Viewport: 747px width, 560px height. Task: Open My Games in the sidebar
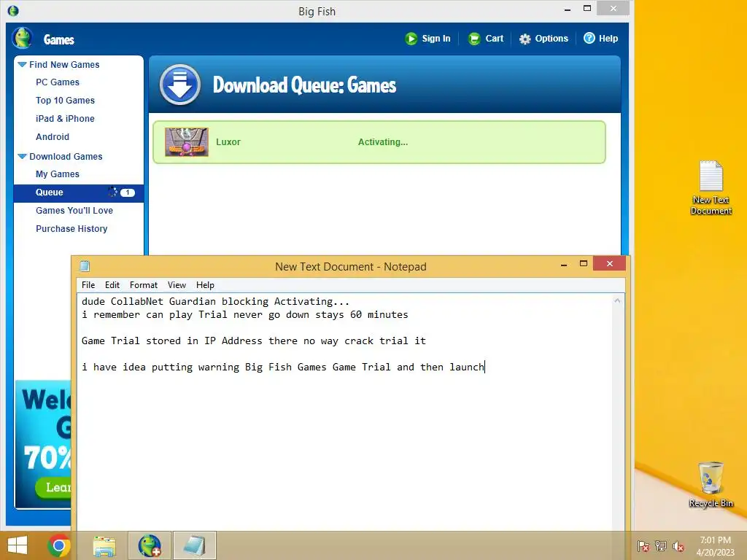point(57,174)
